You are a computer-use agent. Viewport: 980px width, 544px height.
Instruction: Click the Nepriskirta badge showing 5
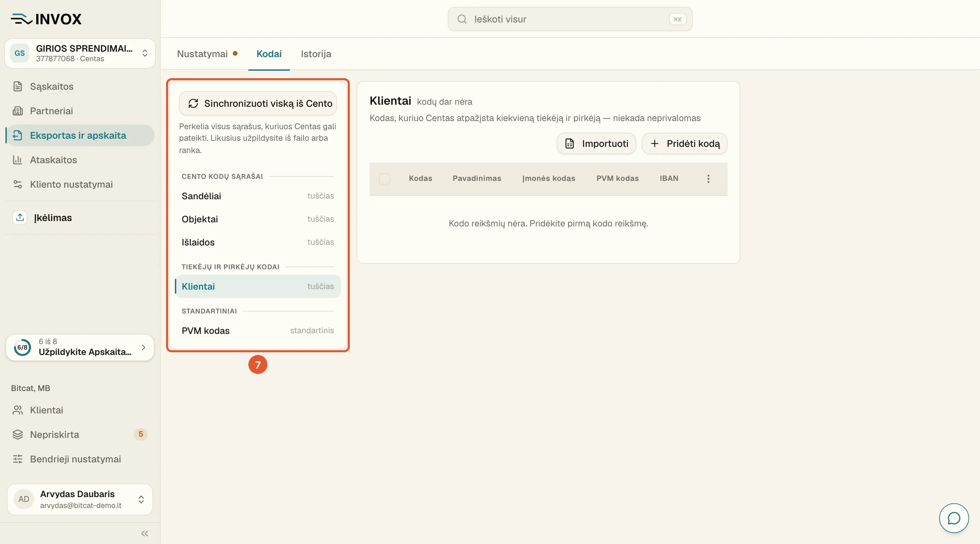141,434
